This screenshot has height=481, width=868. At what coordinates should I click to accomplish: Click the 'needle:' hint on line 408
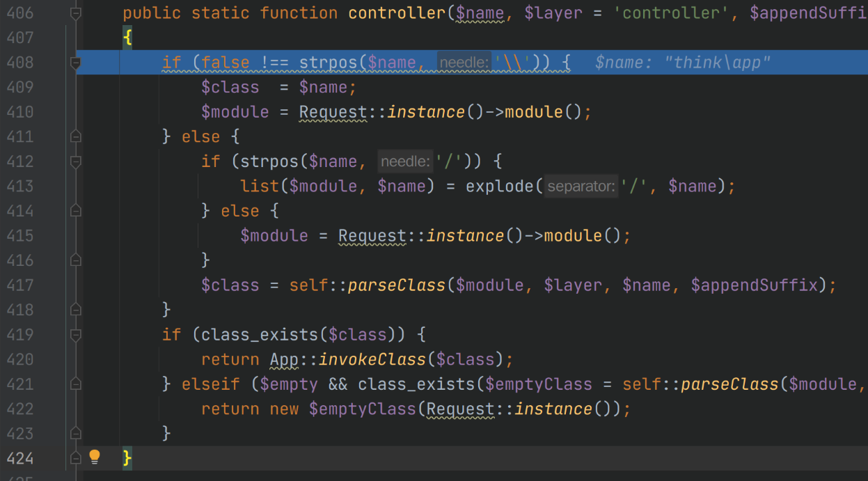[464, 63]
